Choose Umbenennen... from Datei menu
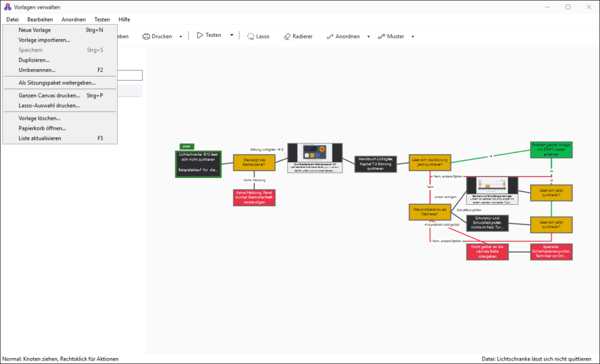 [60, 70]
